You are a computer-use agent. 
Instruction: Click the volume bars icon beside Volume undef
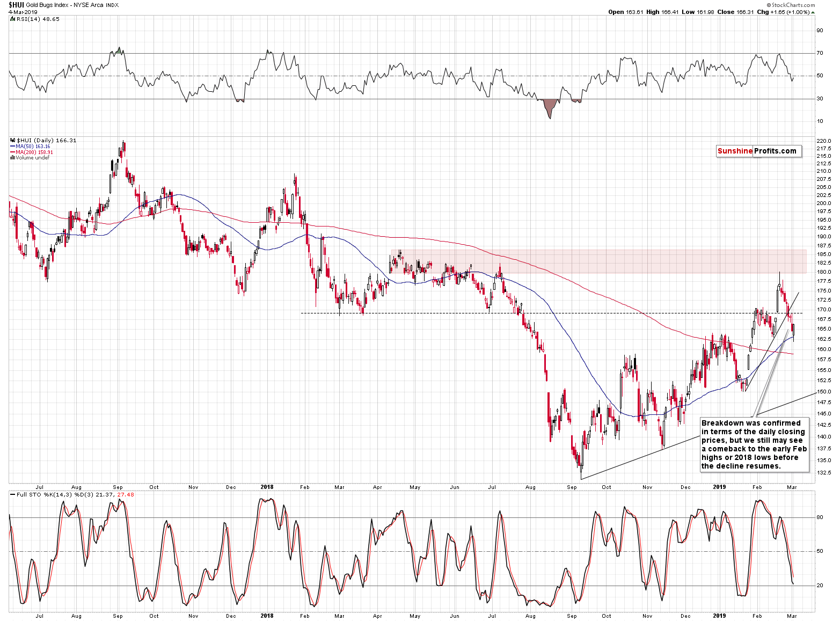point(12,158)
